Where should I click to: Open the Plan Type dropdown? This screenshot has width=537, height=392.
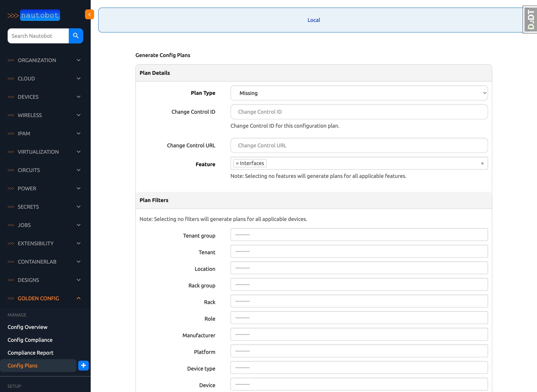(x=359, y=93)
